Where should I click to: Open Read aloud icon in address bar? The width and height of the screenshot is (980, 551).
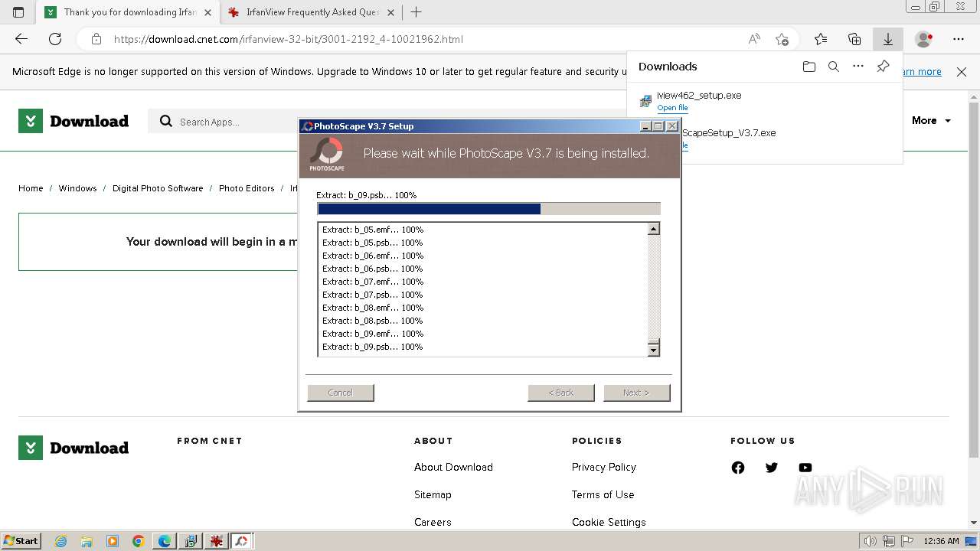[754, 39]
